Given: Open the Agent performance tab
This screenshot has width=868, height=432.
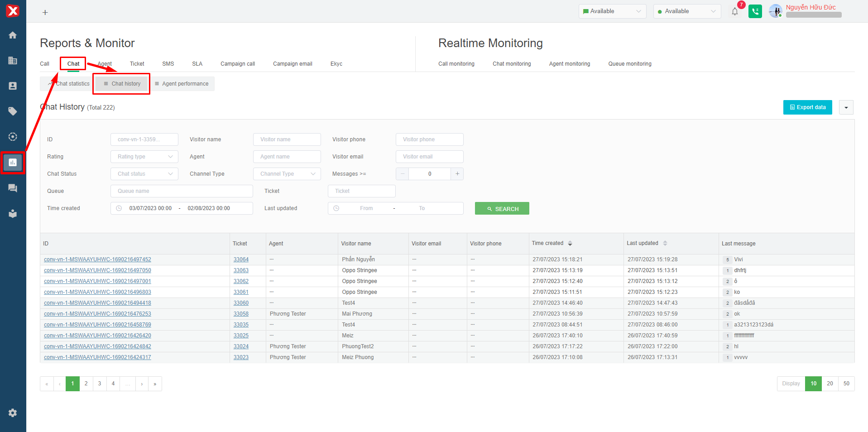Looking at the screenshot, I should pos(182,84).
